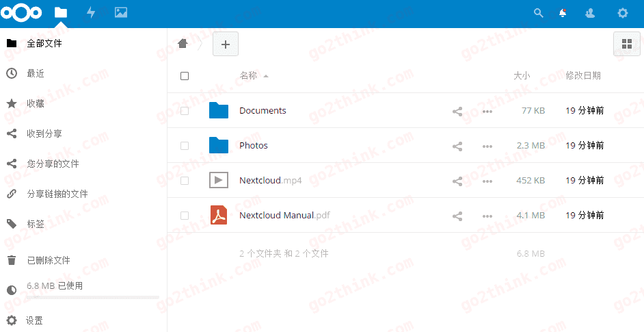The width and height of the screenshot is (644, 332).
Task: Click the 452 KB size value
Action: click(x=531, y=181)
